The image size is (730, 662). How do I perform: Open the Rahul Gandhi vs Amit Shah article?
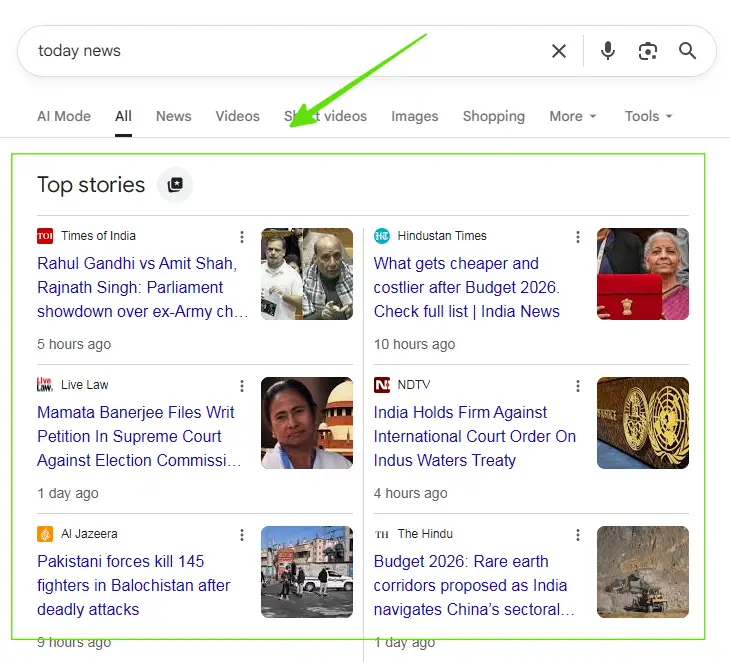(142, 288)
